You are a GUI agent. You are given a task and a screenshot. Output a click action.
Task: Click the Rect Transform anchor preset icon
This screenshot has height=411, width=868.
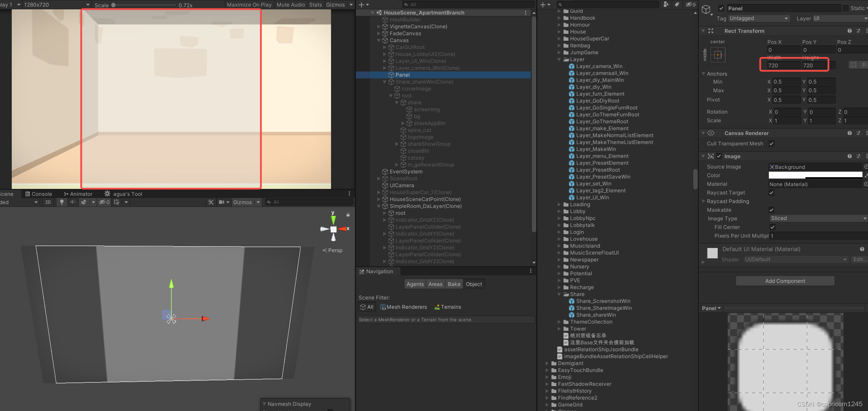click(718, 55)
